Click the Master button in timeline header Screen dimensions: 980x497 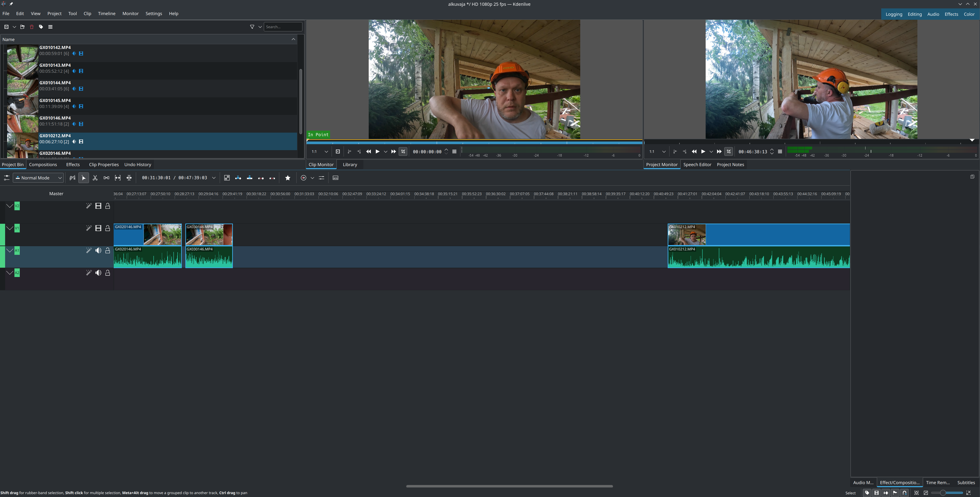(56, 194)
